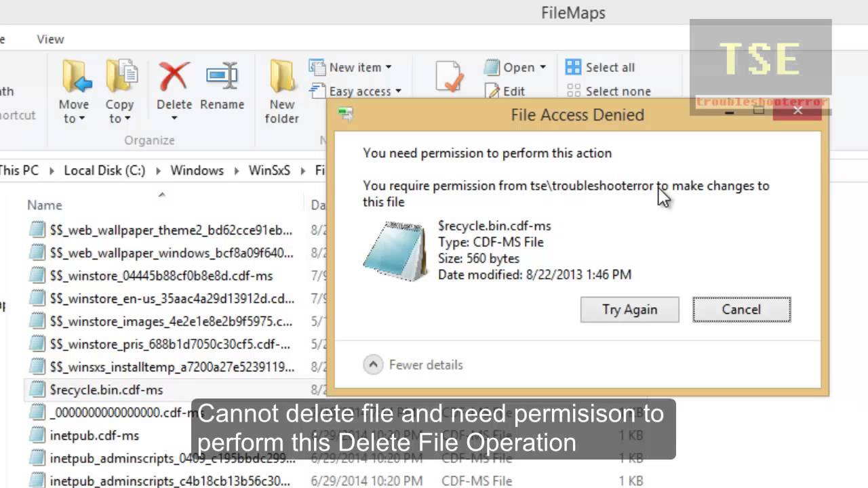
Task: Click the New folder icon
Action: (282, 77)
